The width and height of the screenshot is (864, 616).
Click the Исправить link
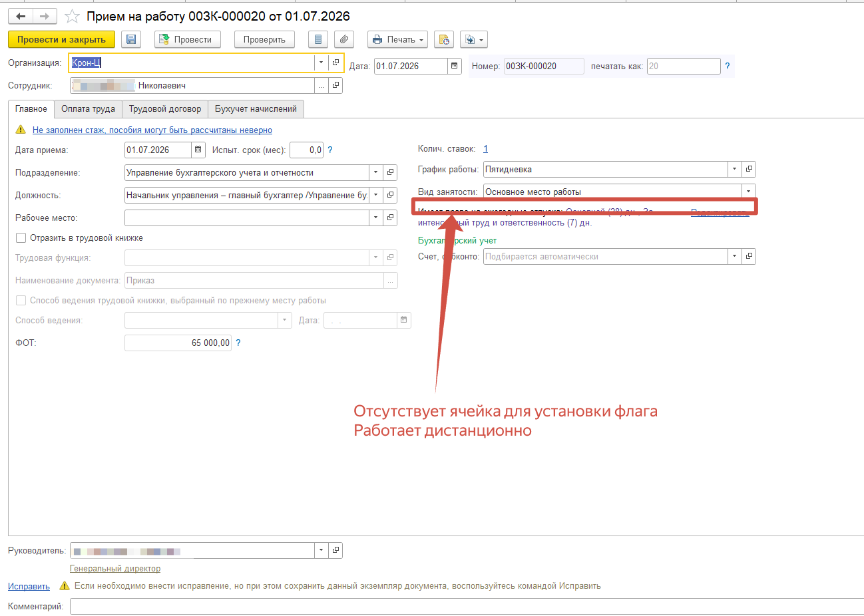[29, 586]
